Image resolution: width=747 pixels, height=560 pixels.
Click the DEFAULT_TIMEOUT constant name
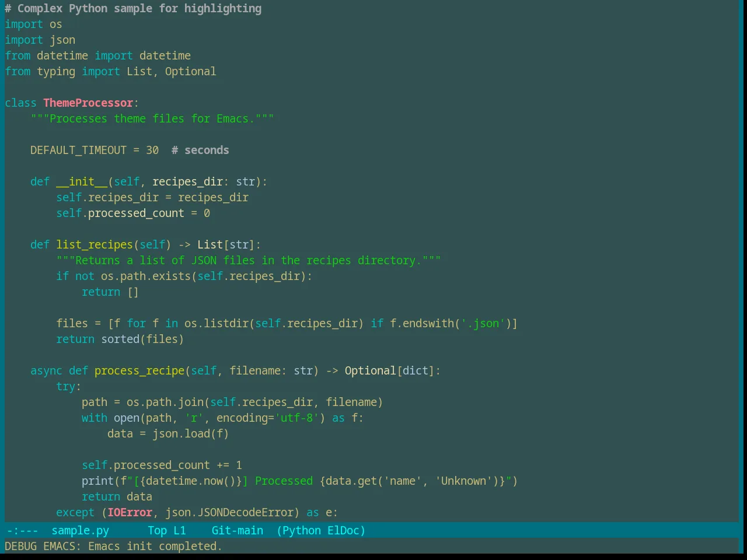(78, 150)
